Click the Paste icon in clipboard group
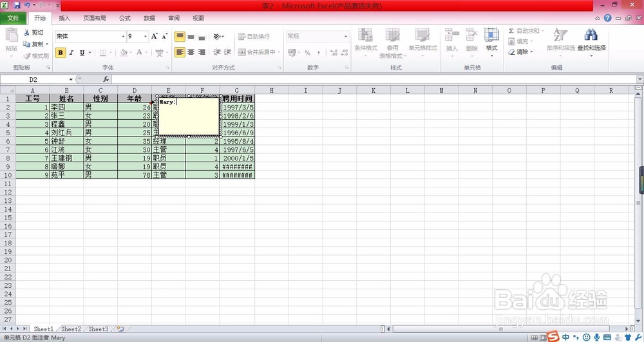644x342 pixels. point(11,35)
